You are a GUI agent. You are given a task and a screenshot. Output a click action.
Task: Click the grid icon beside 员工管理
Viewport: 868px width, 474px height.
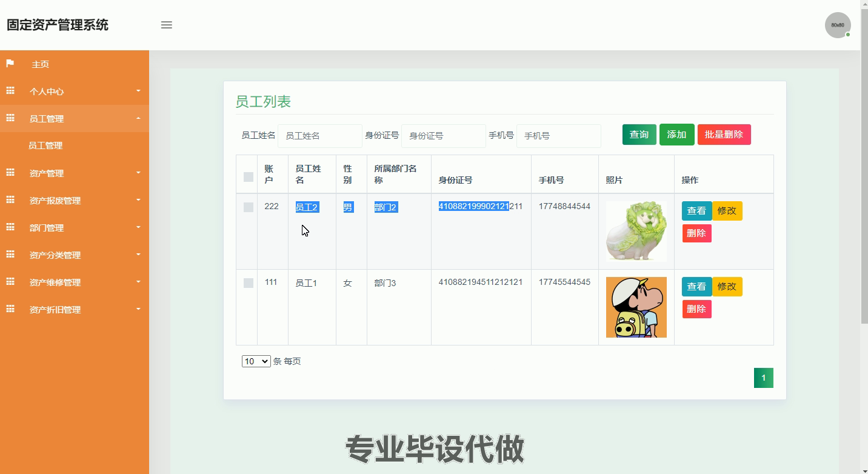10,118
